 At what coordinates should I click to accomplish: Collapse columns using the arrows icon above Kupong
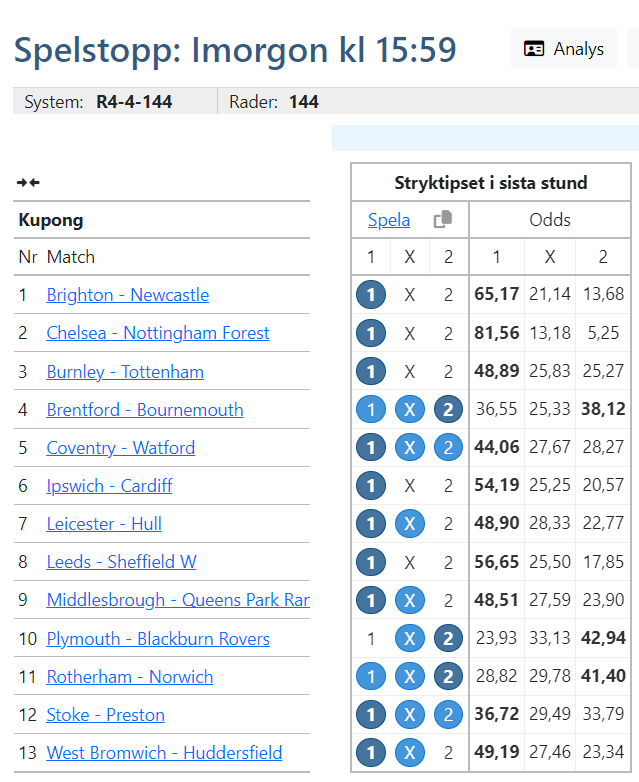[28, 183]
